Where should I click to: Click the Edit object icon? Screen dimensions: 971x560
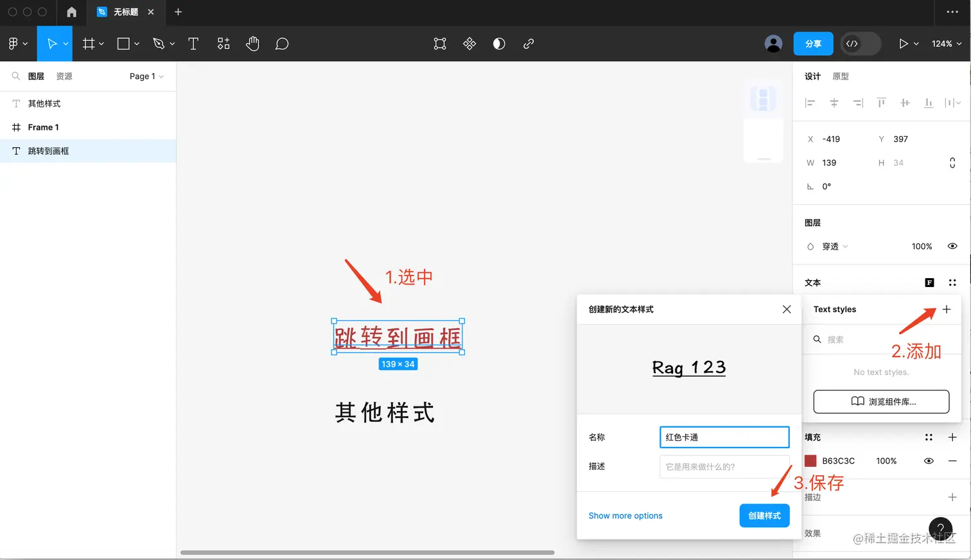[440, 44]
